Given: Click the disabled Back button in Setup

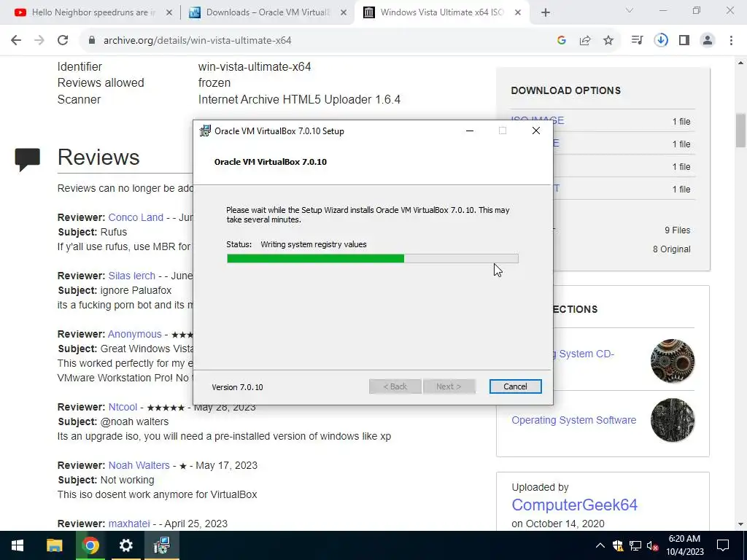Looking at the screenshot, I should point(395,386).
